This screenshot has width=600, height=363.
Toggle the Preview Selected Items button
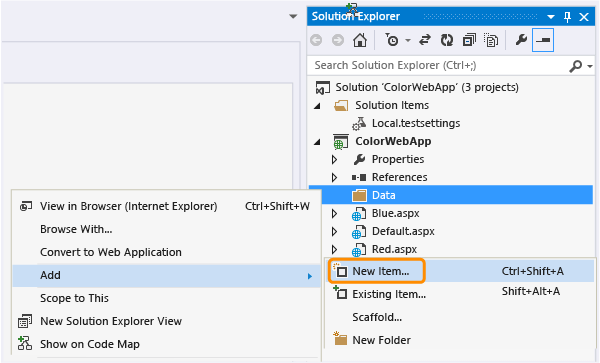coord(543,40)
